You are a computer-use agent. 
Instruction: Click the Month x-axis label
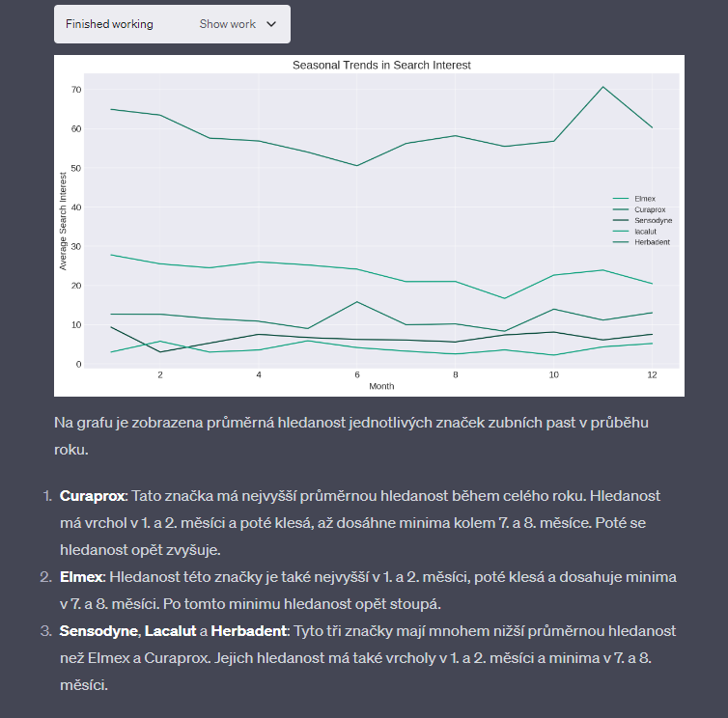[381, 386]
